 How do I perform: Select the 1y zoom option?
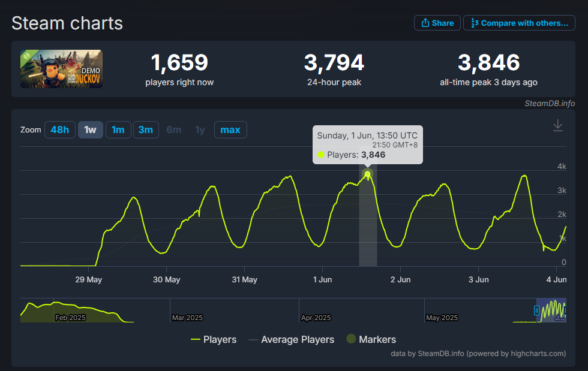(x=200, y=129)
